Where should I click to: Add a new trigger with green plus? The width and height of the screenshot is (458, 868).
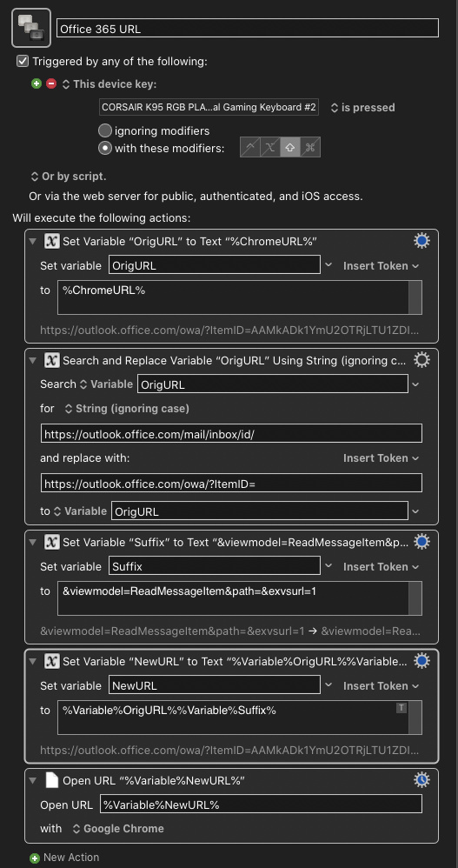[x=37, y=84]
